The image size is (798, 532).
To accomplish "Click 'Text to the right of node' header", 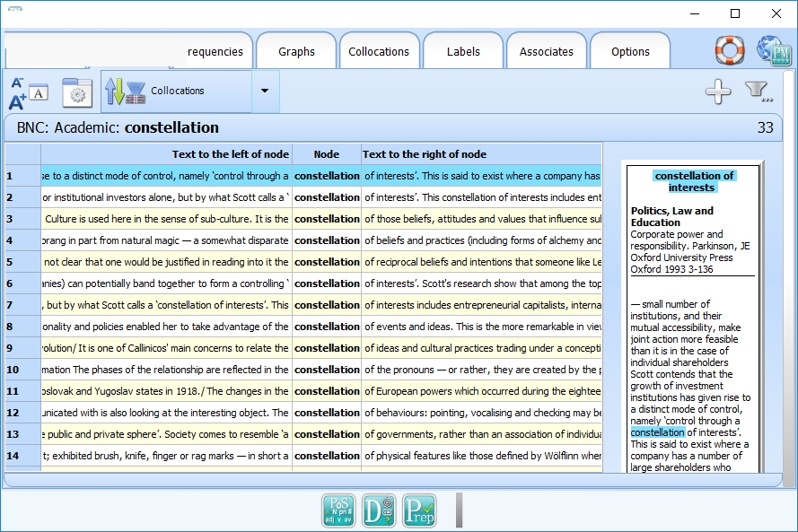I will click(x=425, y=154).
